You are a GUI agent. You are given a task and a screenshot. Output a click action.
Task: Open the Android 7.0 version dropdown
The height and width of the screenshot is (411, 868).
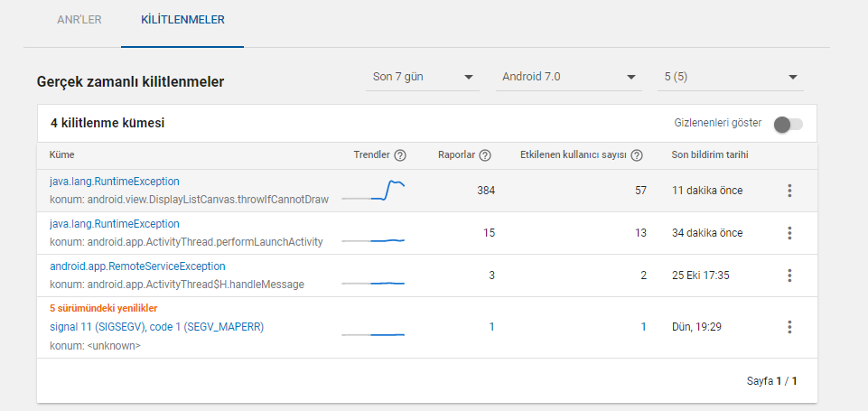(568, 77)
